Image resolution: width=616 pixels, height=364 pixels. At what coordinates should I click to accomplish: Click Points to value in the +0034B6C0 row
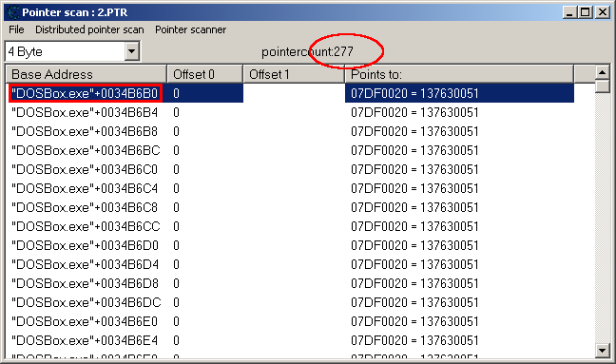coord(414,169)
